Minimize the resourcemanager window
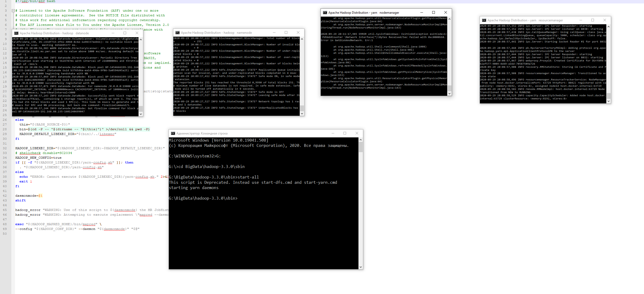Viewport: 644px width, 294px height. coord(581,20)
